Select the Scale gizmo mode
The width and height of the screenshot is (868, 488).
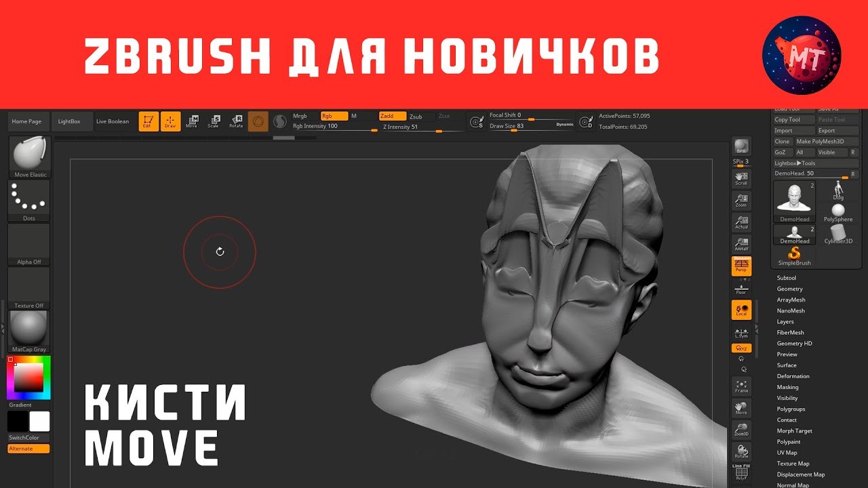pyautogui.click(x=214, y=121)
